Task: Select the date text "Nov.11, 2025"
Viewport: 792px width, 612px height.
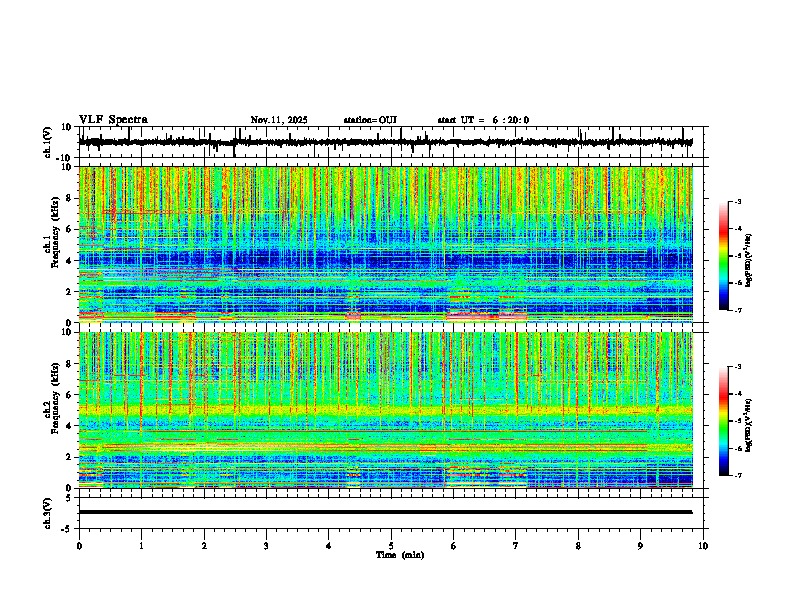Action: [x=279, y=120]
